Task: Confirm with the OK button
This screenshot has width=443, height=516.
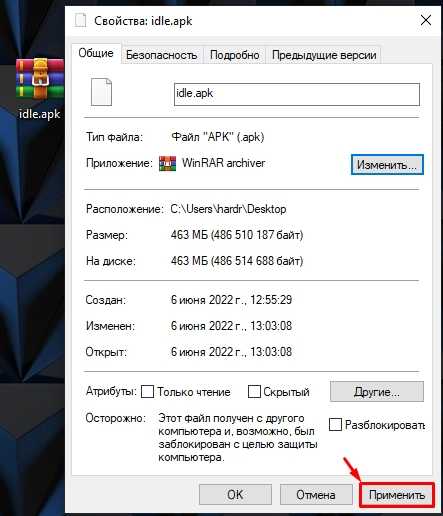Action: click(x=235, y=495)
